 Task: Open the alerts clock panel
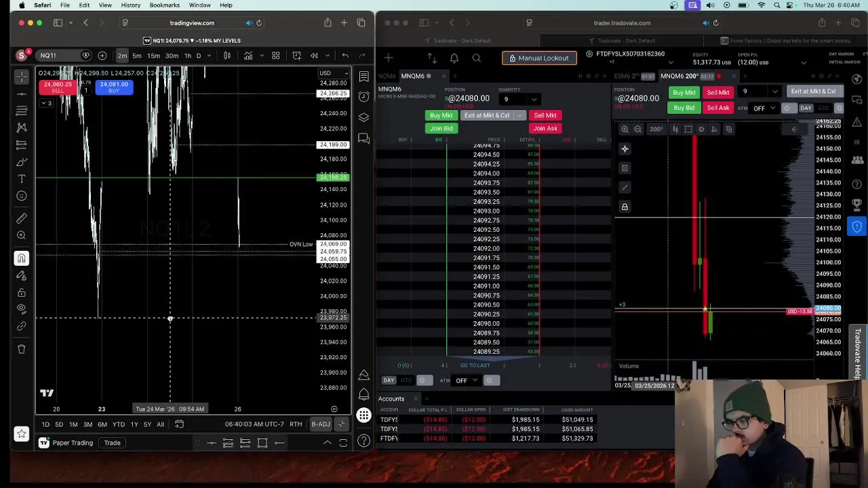[364, 97]
